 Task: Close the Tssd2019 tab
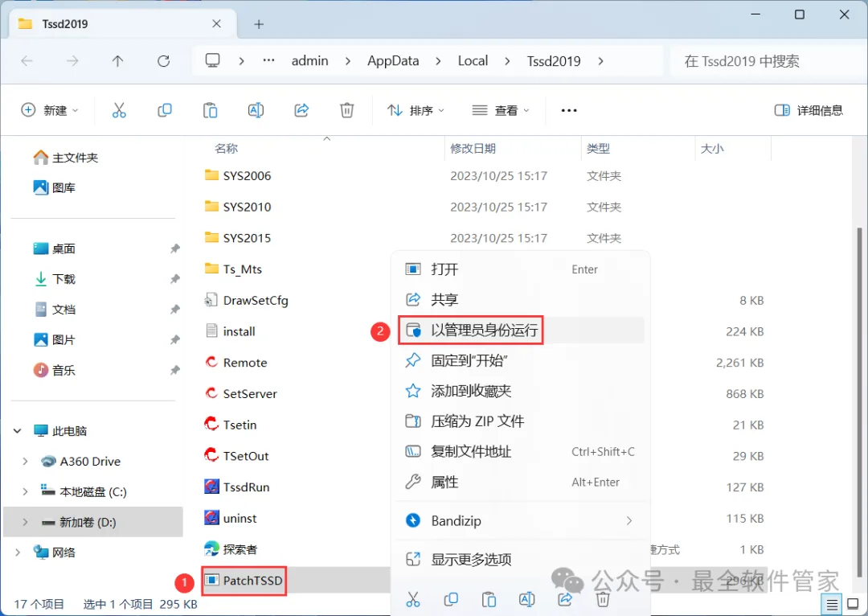point(216,24)
